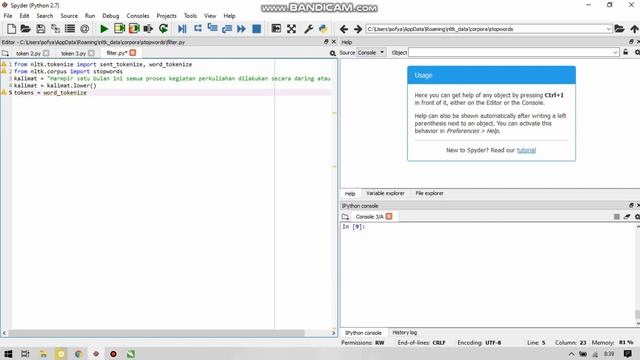Close the token 2.py tab
640x360 pixels.
pyautogui.click(x=46, y=53)
